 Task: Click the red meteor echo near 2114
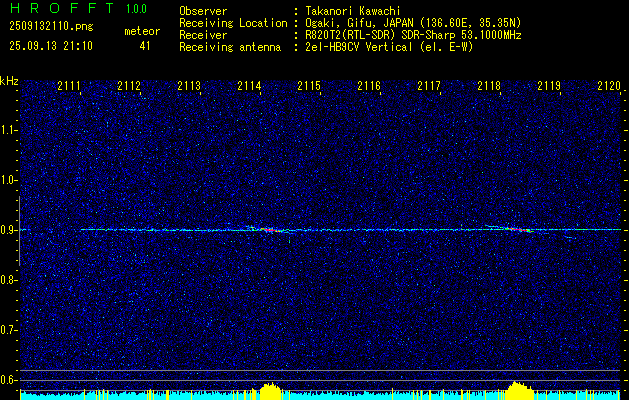click(269, 230)
